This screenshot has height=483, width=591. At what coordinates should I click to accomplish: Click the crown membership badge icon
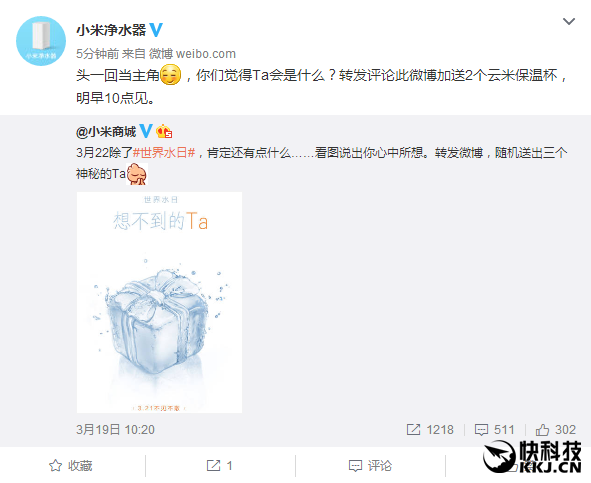[164, 132]
